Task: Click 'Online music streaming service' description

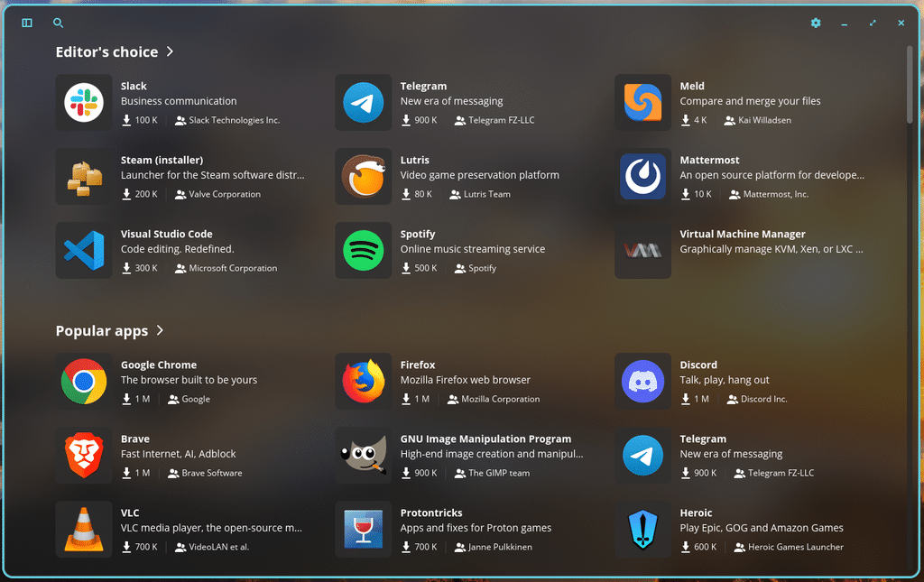Action: 473,249
